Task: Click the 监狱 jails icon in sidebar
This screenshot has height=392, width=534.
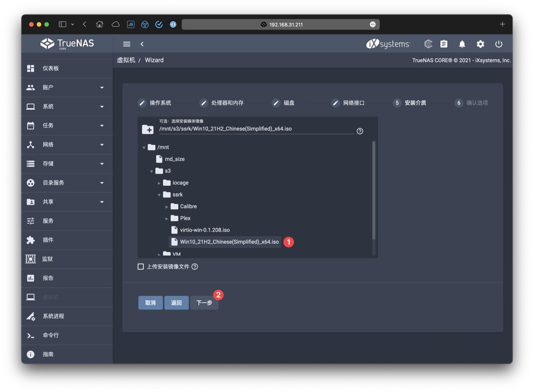Action: tap(31, 259)
